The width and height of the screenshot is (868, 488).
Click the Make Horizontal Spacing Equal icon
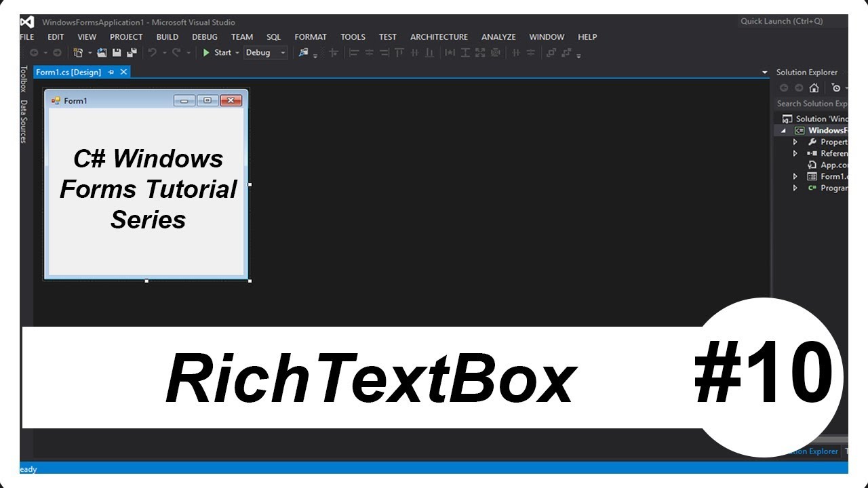(x=516, y=53)
